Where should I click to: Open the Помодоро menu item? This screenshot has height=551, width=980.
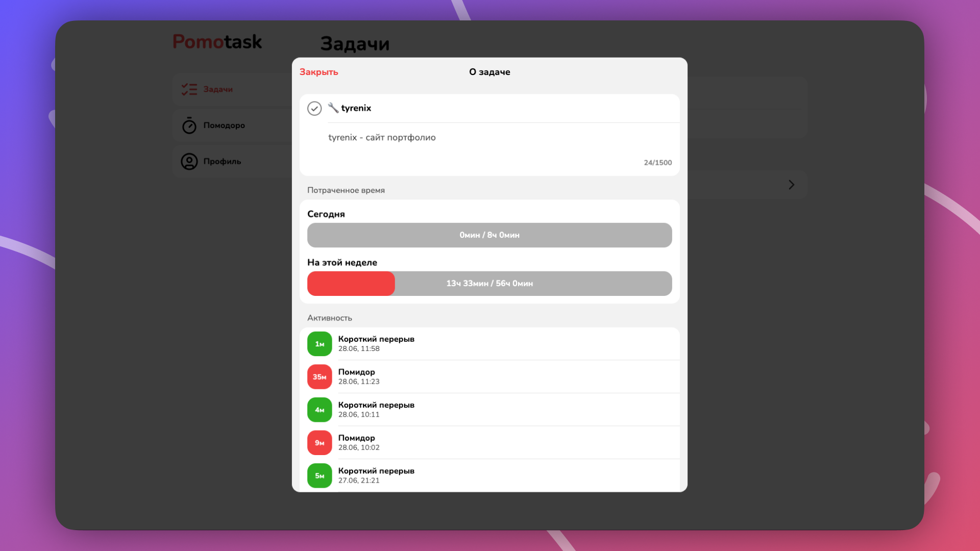224,126
